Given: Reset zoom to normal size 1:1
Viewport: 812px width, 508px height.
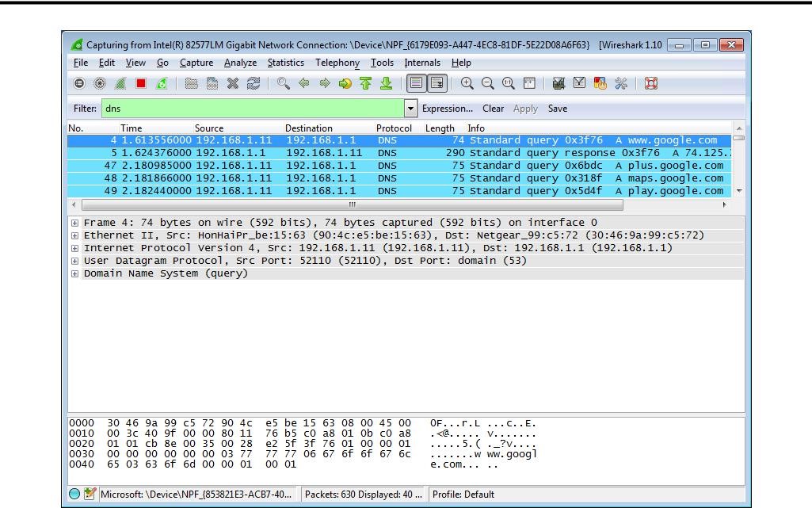Looking at the screenshot, I should [509, 83].
